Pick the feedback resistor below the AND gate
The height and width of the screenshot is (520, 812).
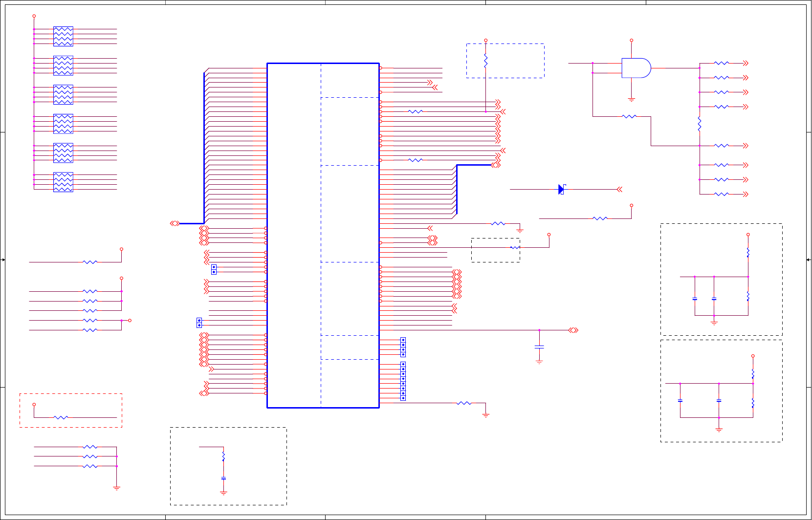[x=629, y=116]
